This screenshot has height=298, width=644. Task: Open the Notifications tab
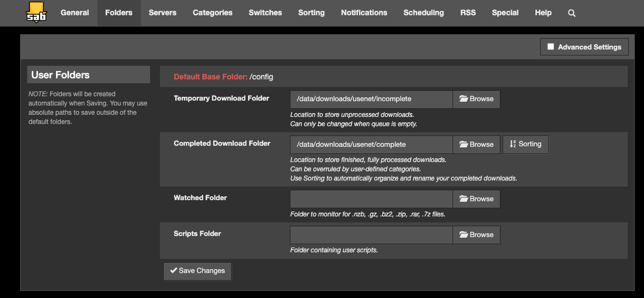click(x=364, y=13)
